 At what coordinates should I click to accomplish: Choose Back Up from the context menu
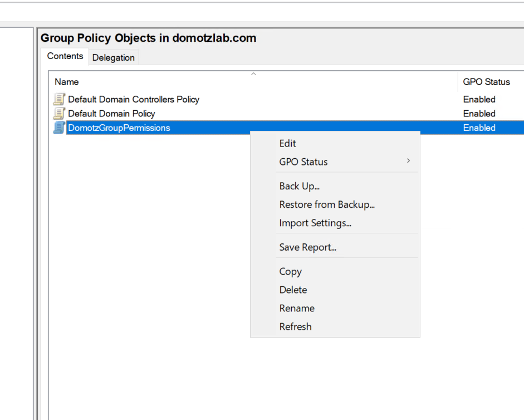click(x=298, y=185)
